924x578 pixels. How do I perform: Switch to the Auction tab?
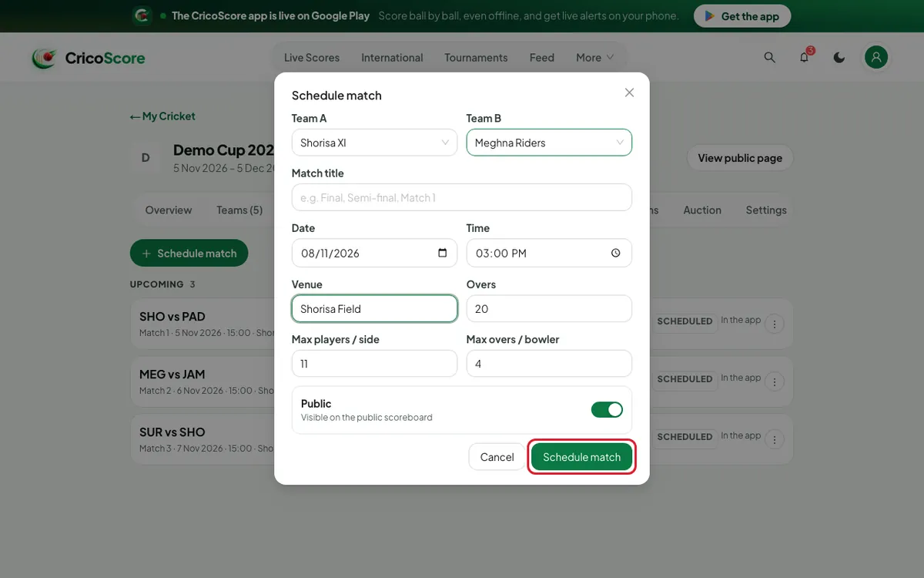(702, 210)
